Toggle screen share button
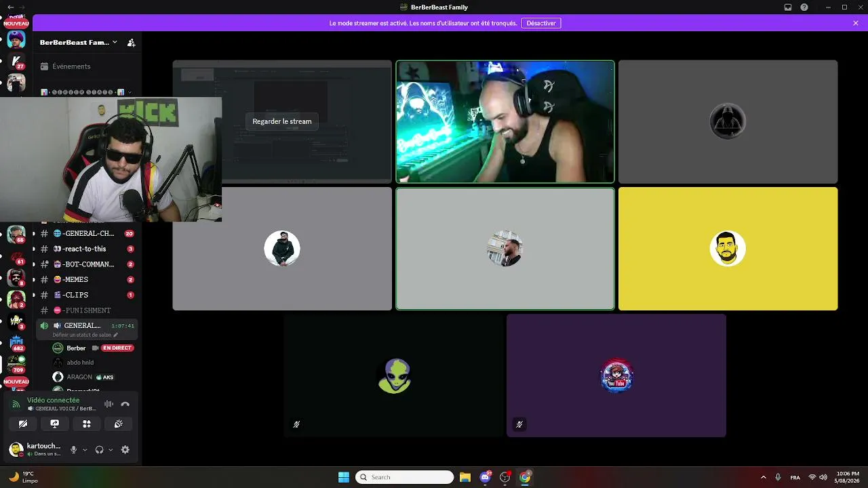This screenshot has width=868, height=488. 55,424
